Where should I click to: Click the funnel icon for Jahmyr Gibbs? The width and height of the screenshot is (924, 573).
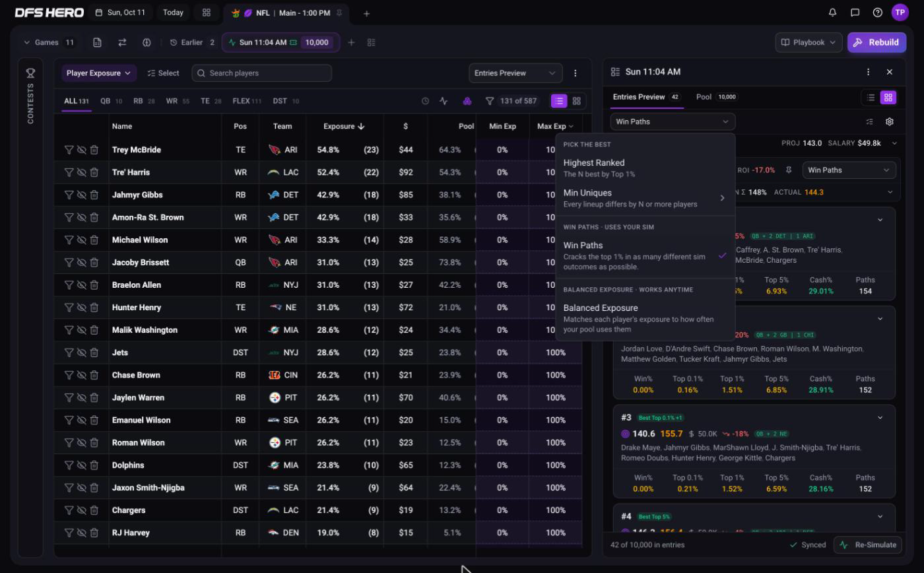pos(69,195)
